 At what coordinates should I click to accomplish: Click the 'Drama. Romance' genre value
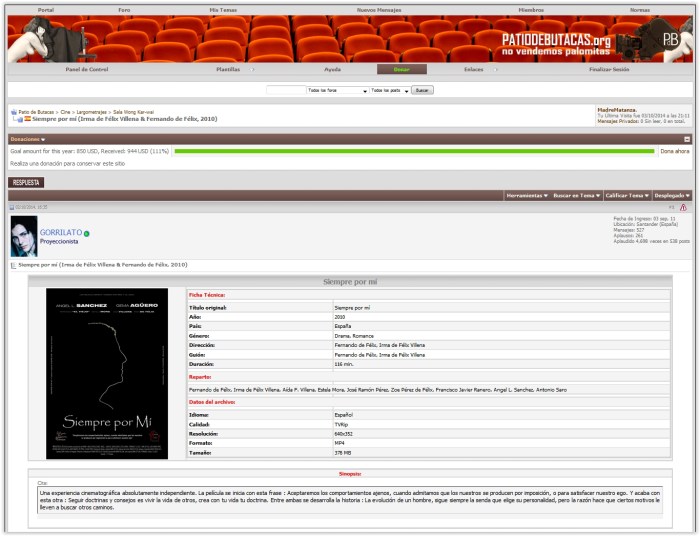[x=354, y=336]
